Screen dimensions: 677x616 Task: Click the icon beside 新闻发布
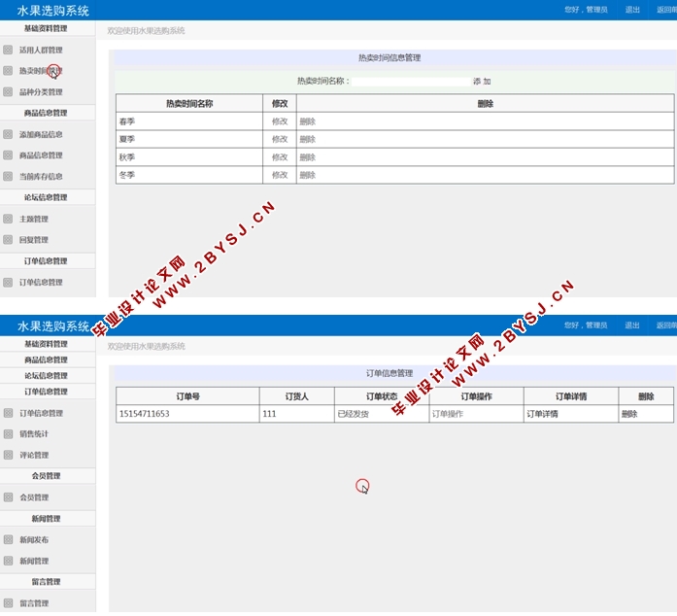tap(8, 539)
